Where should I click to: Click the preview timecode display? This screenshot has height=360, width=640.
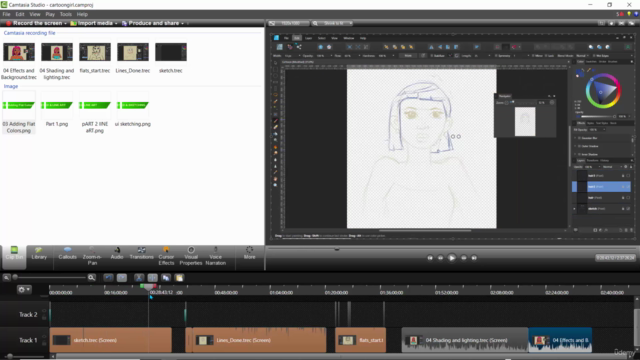(615, 258)
